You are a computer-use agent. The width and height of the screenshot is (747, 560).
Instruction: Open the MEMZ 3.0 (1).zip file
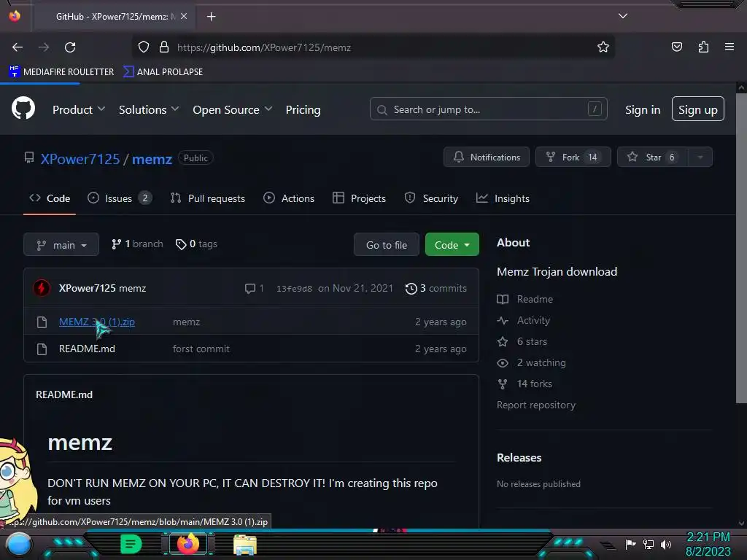pos(97,322)
